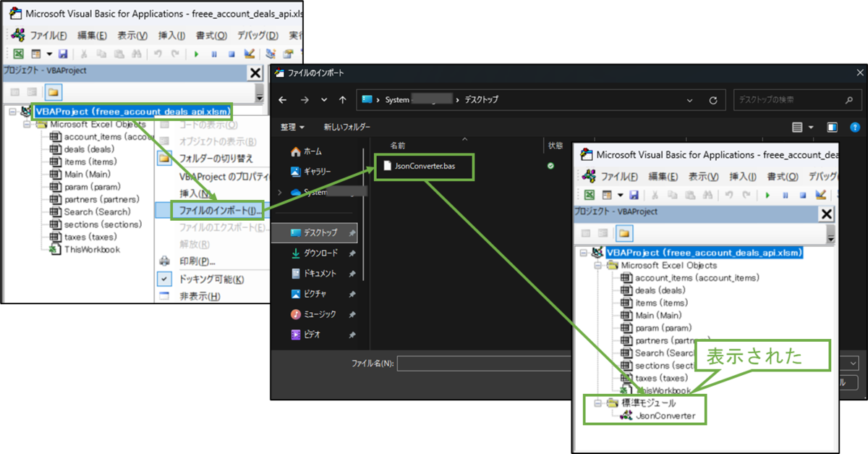
Task: Collapse Microsoft Excel Objects in tree beside context menu
Action: [x=27, y=125]
